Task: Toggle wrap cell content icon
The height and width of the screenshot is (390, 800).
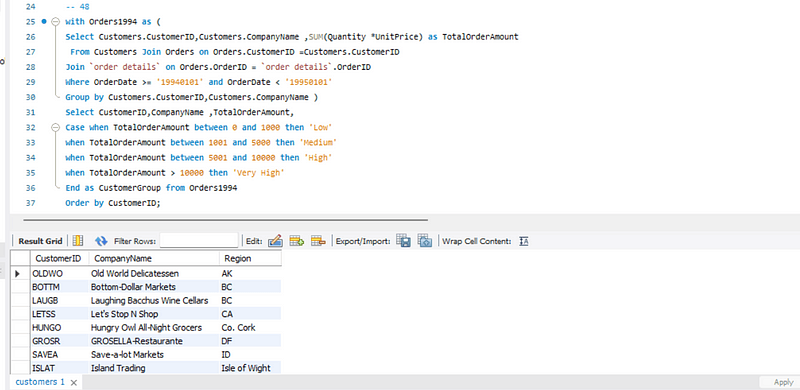Action: pos(523,241)
